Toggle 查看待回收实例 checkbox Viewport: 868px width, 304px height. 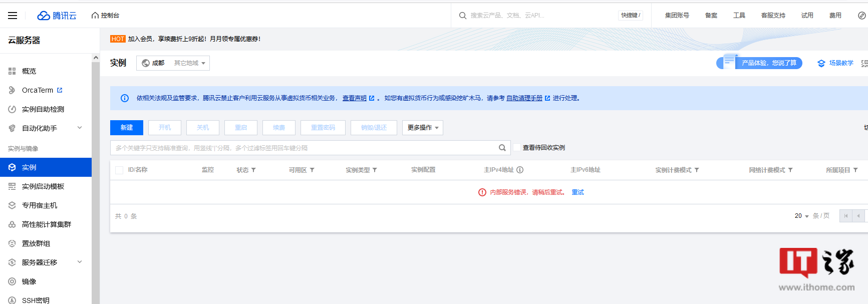517,148
